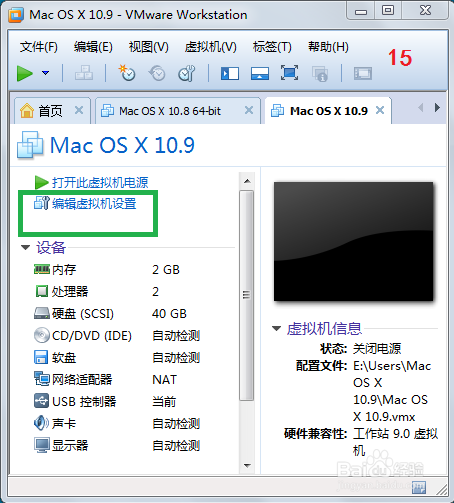Select the USB 控制器 device row

(x=117, y=402)
